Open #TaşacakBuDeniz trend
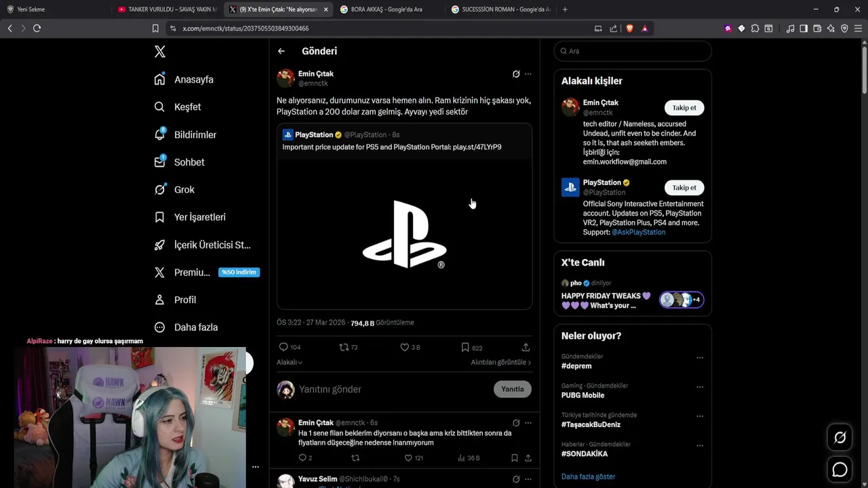868x488 pixels. point(591,425)
